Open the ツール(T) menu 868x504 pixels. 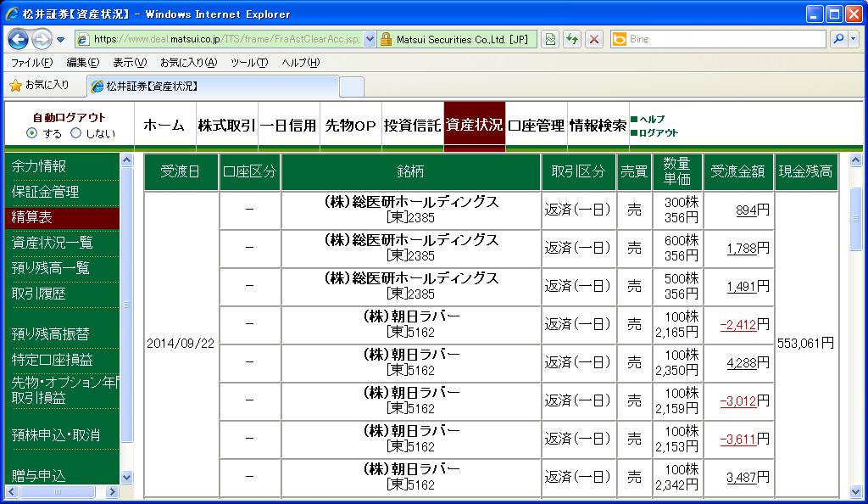coord(249,63)
